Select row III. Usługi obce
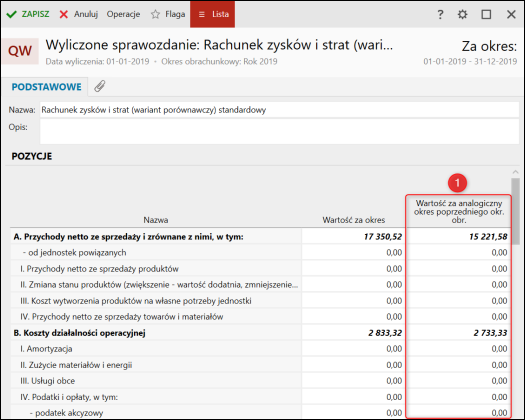The image size is (525, 420). (x=156, y=381)
